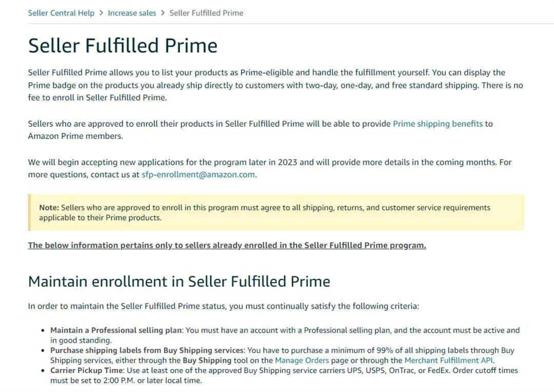Click the Maintain enrollment in Seller Fulfilled Prime heading
This screenshot has height=392, width=554.
coord(179,281)
